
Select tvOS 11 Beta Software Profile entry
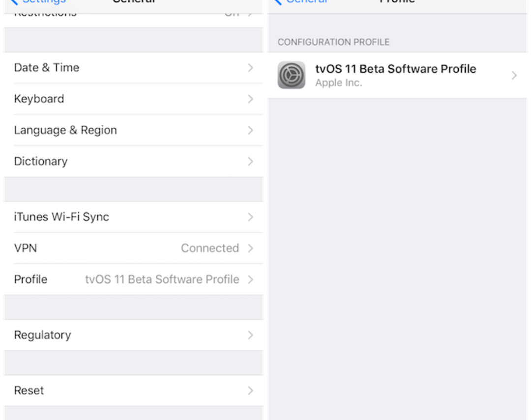pos(397,75)
